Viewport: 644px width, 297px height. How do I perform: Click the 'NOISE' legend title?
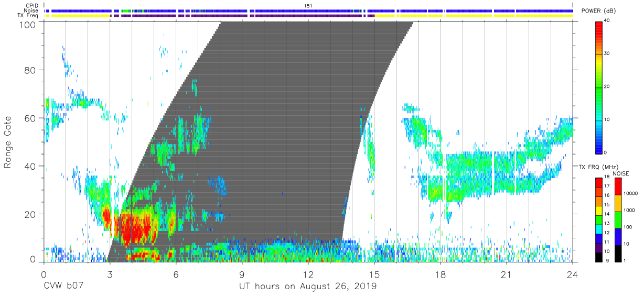coord(620,173)
